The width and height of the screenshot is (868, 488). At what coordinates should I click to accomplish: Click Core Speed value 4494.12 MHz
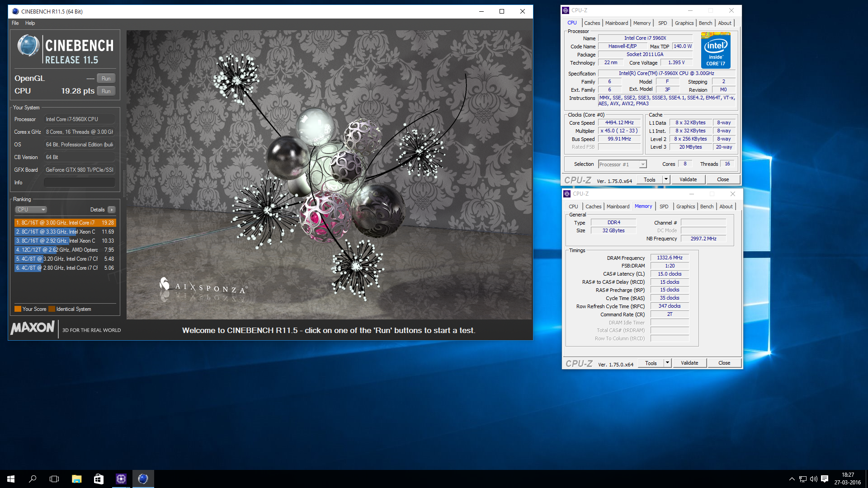[x=619, y=123]
